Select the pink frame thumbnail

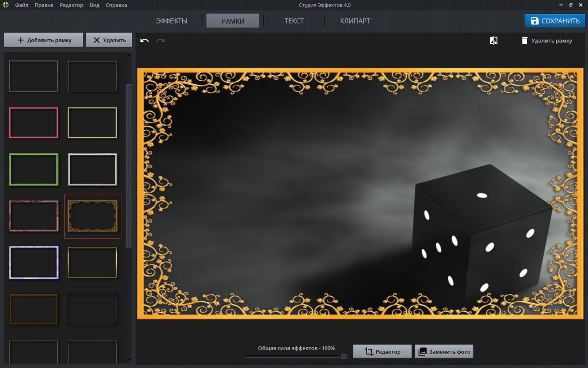coord(33,123)
